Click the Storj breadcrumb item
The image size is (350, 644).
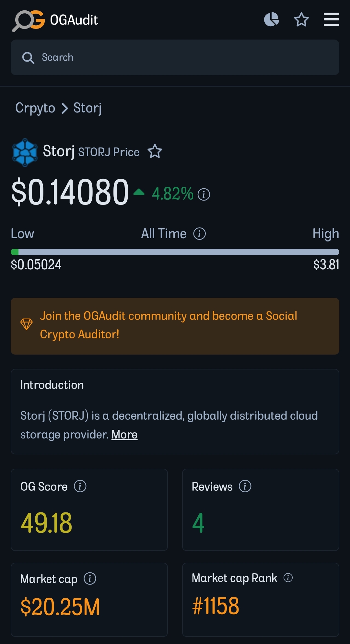coord(87,108)
